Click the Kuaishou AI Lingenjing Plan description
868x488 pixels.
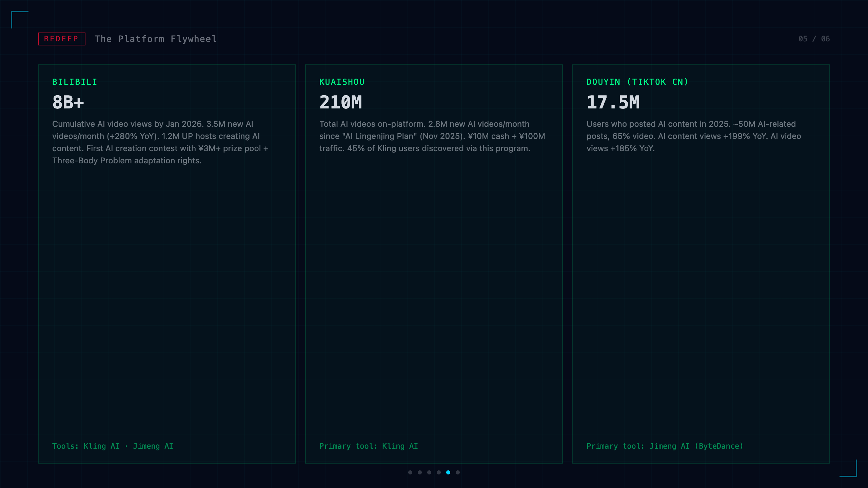[432, 136]
